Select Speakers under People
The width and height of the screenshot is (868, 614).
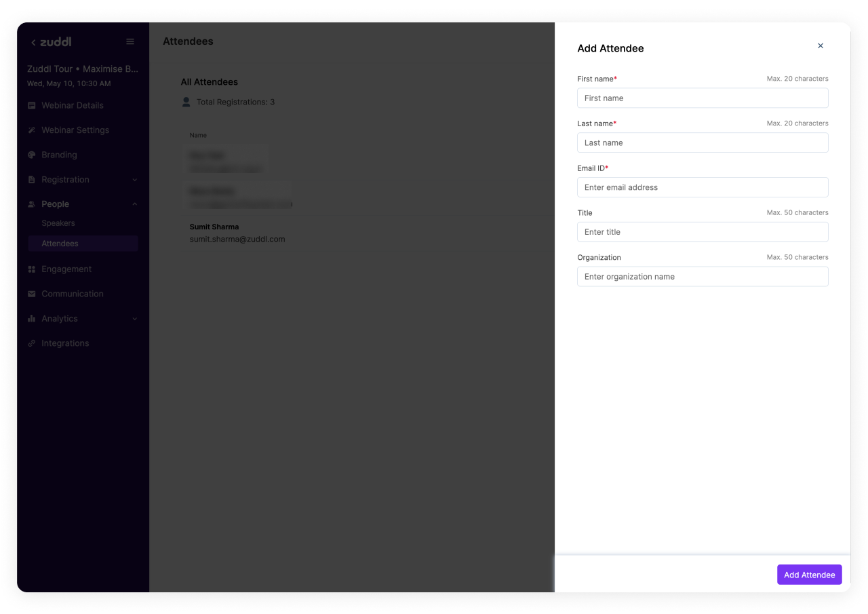[x=58, y=223]
